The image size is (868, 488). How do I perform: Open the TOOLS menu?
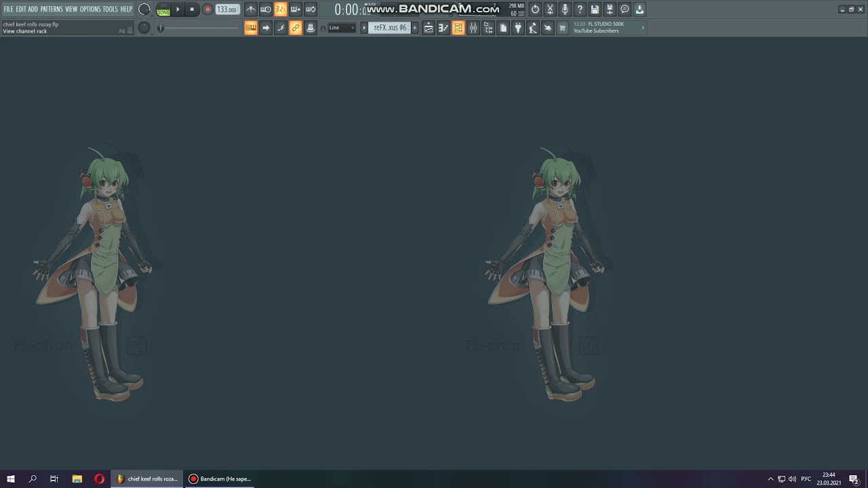click(110, 9)
